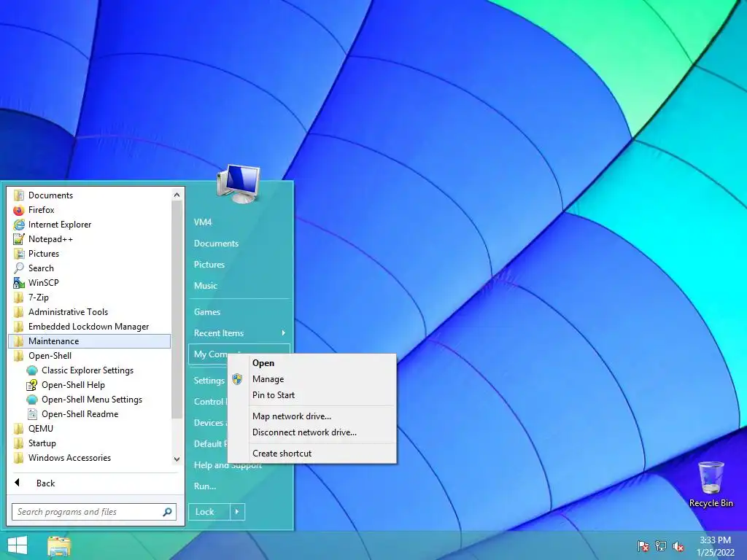Click the search magnifier in search box

[167, 512]
